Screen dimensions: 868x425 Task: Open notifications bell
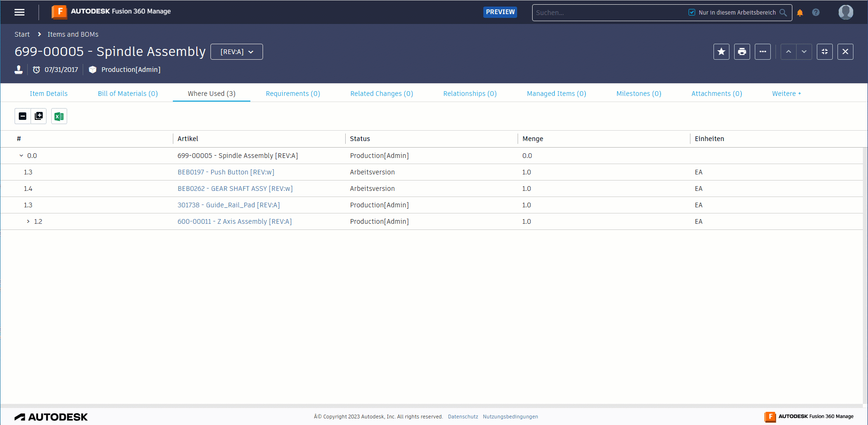[x=800, y=13]
